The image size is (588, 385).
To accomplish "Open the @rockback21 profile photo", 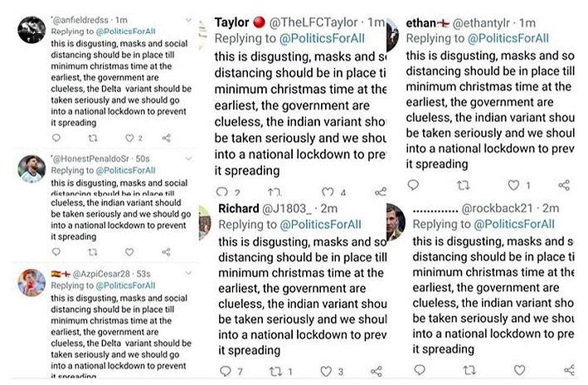I will [396, 222].
